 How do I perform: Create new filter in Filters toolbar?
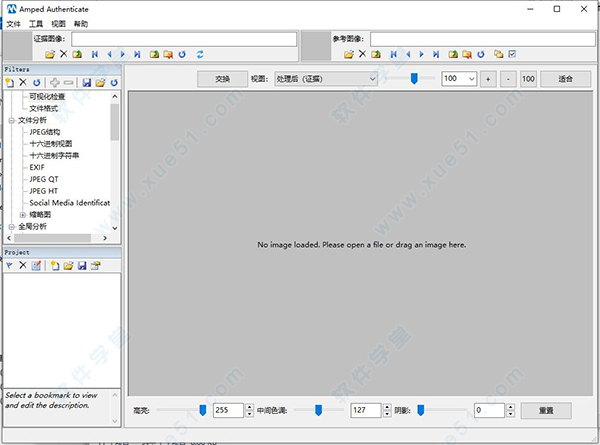pos(10,82)
